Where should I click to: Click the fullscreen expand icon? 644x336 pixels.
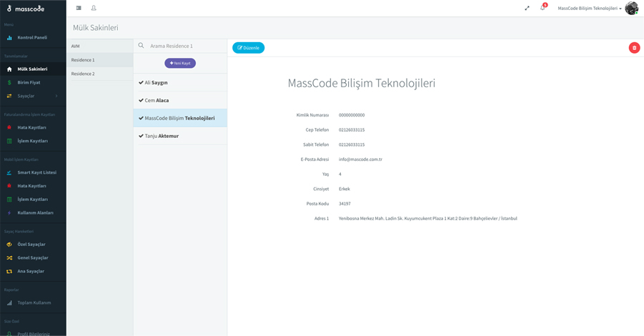[x=527, y=8]
